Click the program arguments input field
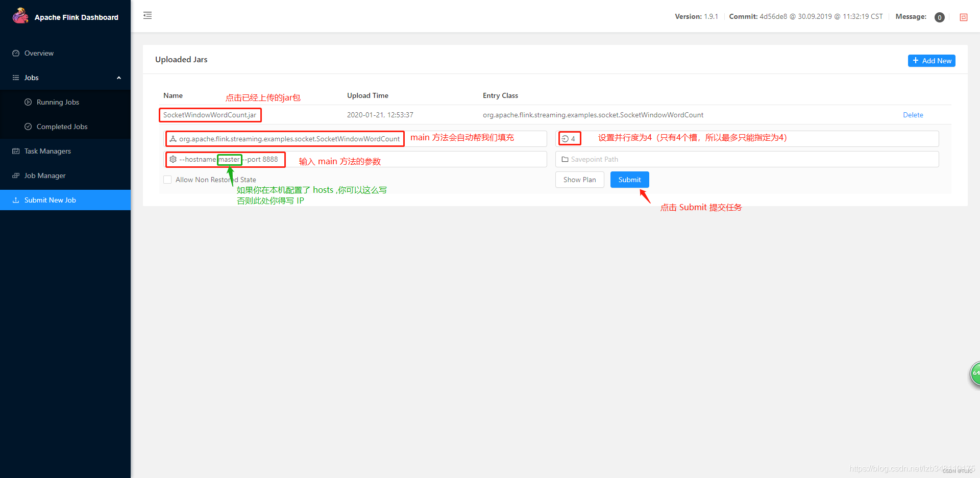The height and width of the screenshot is (478, 980). 355,159
